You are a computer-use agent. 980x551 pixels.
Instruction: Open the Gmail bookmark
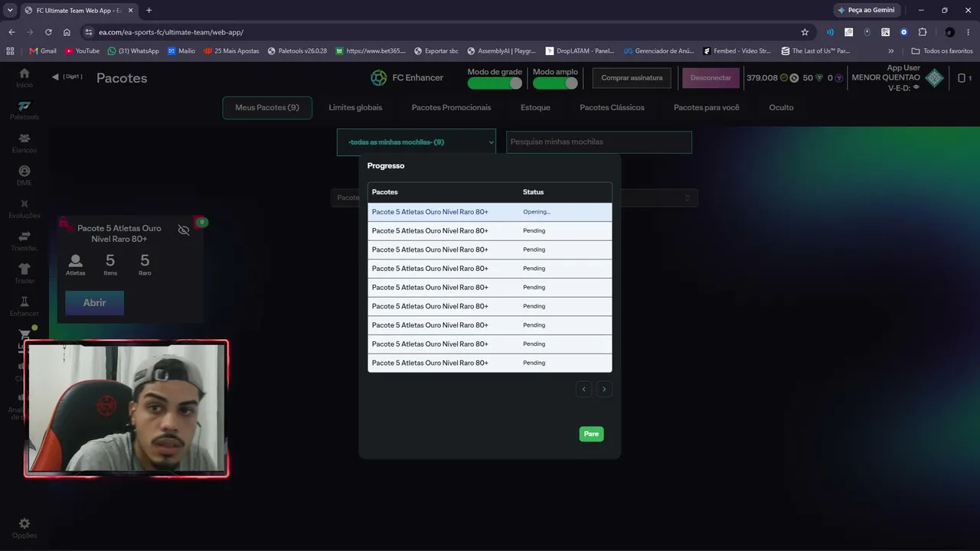click(43, 51)
